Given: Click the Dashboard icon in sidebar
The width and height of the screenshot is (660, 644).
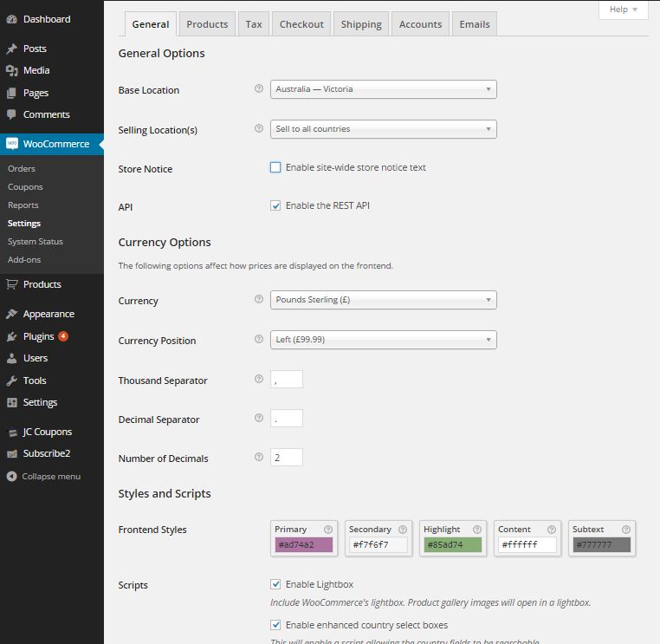Looking at the screenshot, I should tap(12, 19).
